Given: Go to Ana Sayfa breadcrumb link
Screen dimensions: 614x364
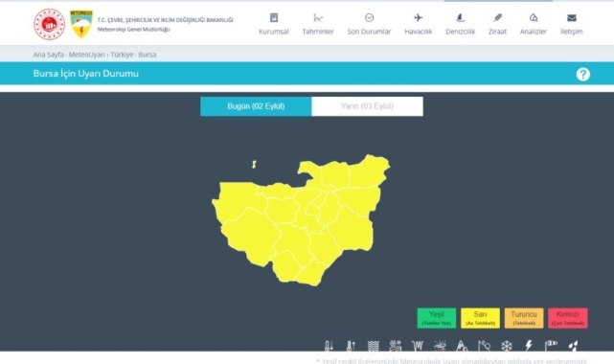Looking at the screenshot, I should [48, 55].
